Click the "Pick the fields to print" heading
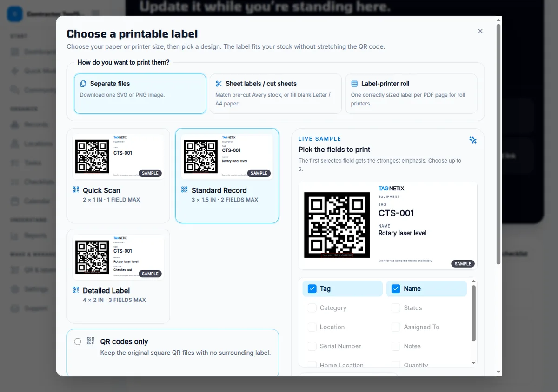This screenshot has height=392, width=558. click(x=334, y=150)
